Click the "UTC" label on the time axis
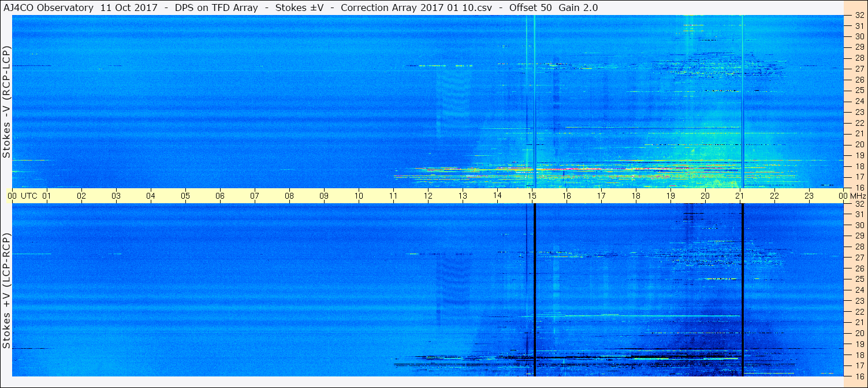 pos(29,196)
